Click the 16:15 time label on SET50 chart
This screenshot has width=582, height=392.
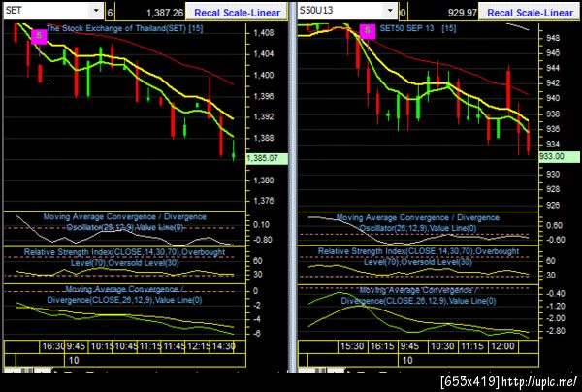point(382,346)
